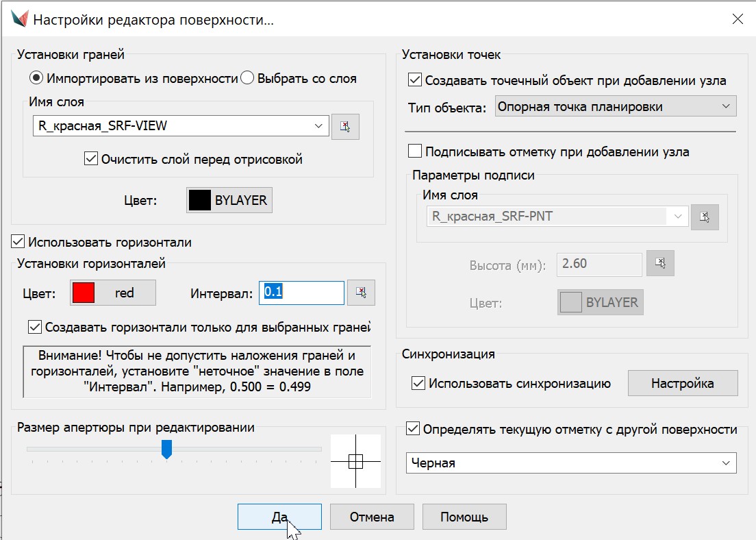This screenshot has height=540, width=756.
Task: Open the R_красная_SRF-VIEW layer name dropdown
Action: tap(318, 126)
